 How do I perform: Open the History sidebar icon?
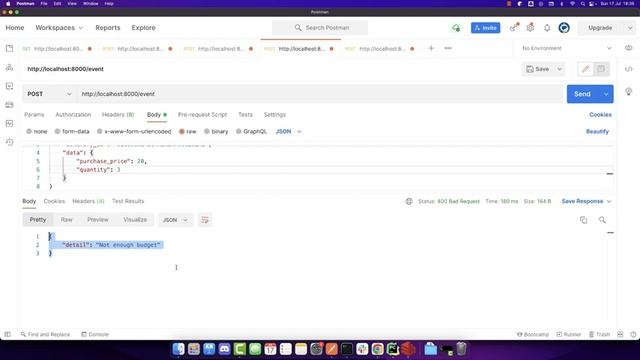click(x=9, y=142)
